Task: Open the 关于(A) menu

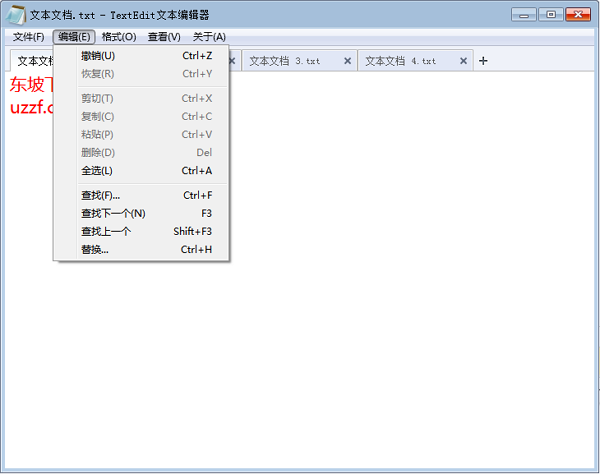Action: [209, 37]
